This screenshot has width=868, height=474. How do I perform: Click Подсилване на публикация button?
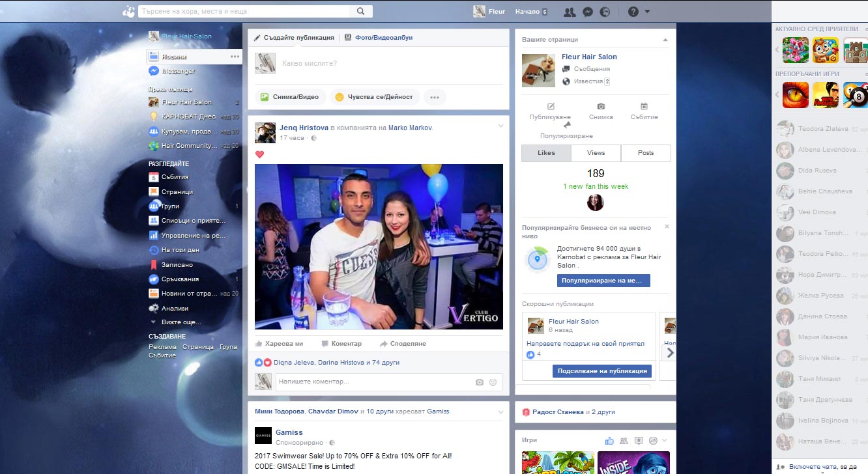click(603, 371)
